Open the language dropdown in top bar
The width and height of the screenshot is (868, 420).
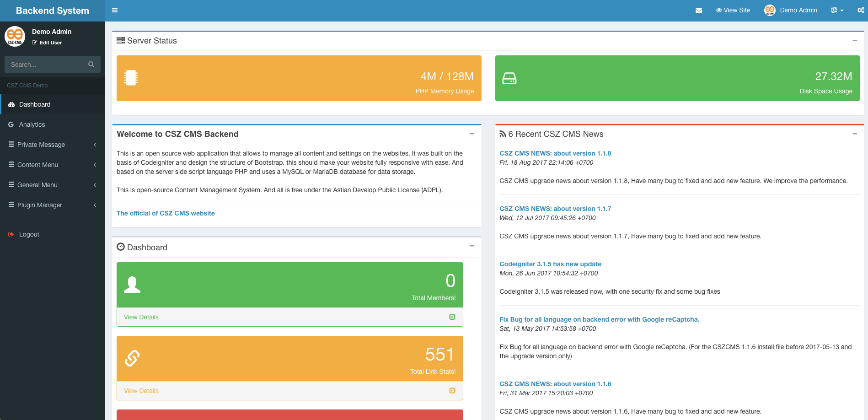pos(837,10)
